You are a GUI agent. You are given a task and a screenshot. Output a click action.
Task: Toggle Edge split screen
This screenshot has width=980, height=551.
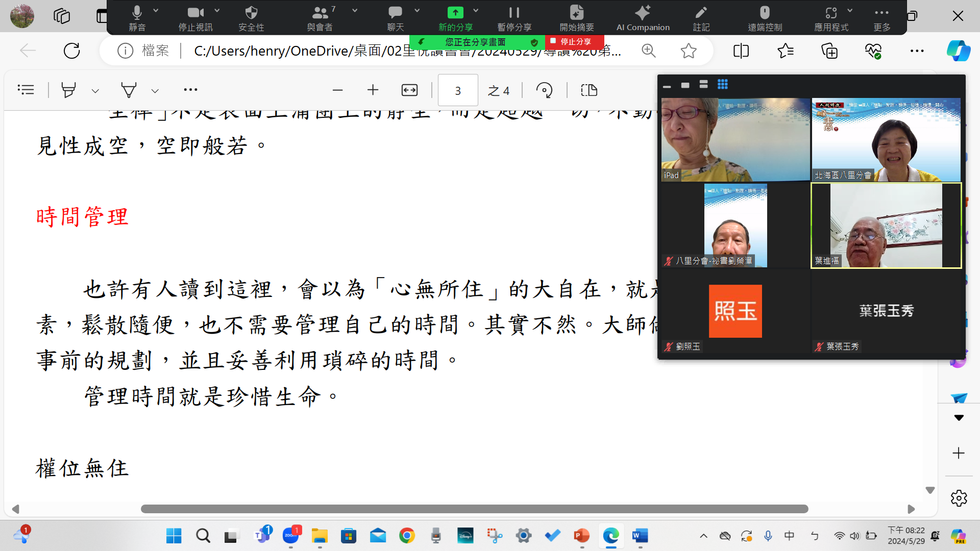(x=741, y=51)
